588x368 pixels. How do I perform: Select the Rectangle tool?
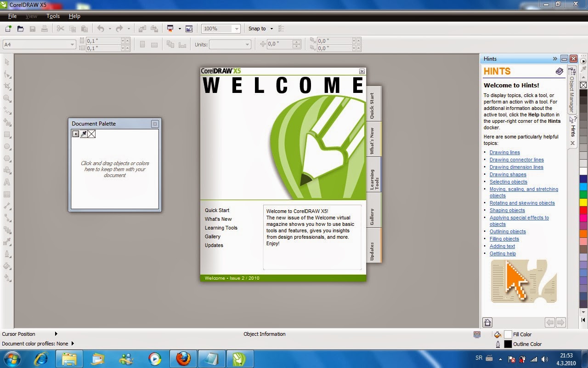(7, 134)
